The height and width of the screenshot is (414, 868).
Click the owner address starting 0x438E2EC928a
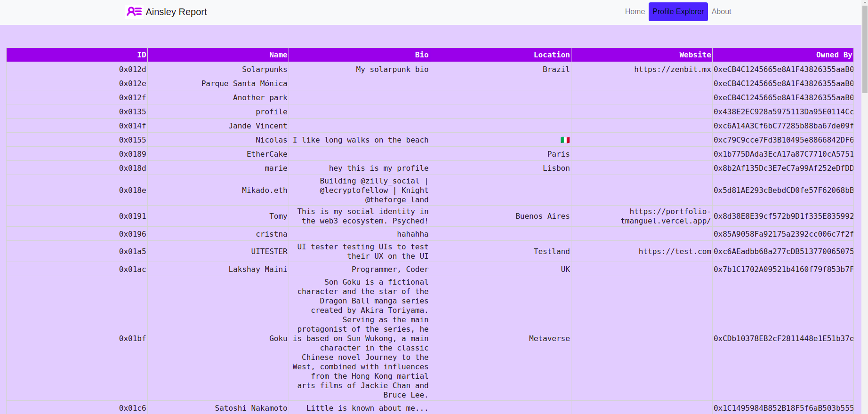point(783,111)
